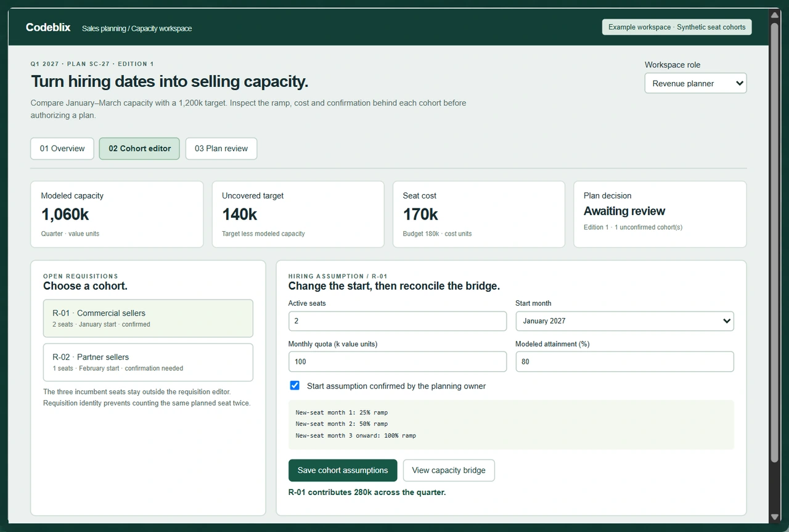
Task: Click the 'OPEN REQUISITIONS' label
Action: [x=81, y=276]
